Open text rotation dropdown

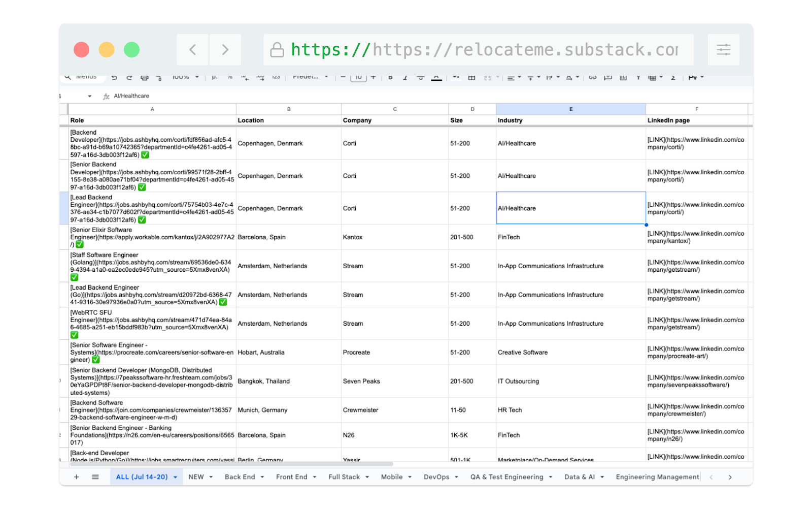[x=572, y=77]
